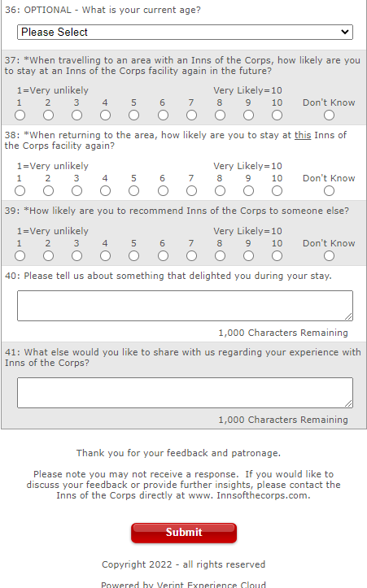The height and width of the screenshot is (588, 367).
Task: Select rating 5 for question 37
Action: (134, 115)
